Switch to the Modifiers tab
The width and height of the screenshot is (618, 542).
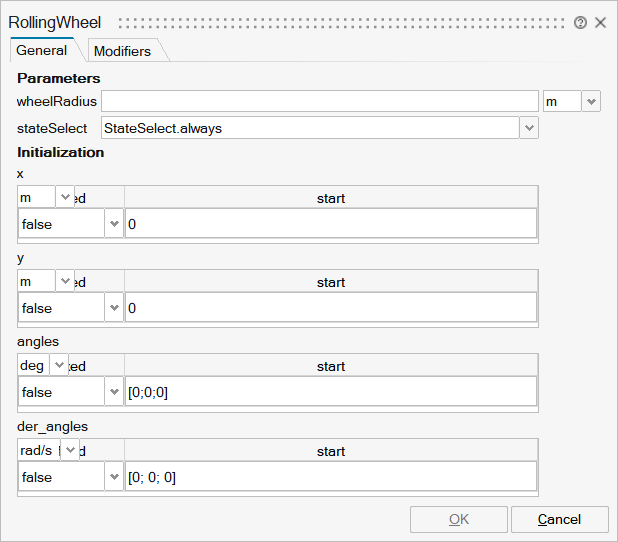click(x=122, y=51)
